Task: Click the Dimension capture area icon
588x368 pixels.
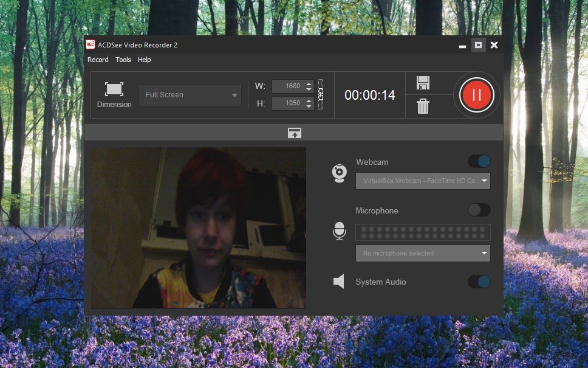Action: 114,89
